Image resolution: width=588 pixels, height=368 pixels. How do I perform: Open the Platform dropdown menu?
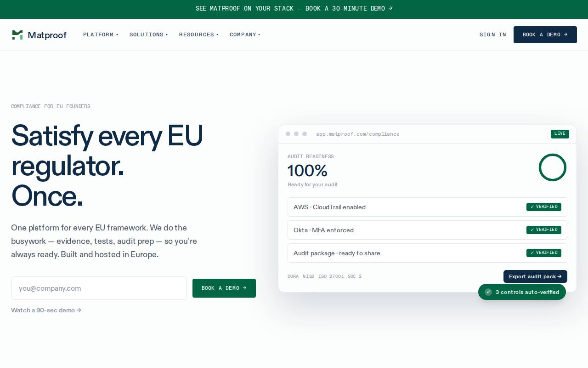[x=101, y=34]
